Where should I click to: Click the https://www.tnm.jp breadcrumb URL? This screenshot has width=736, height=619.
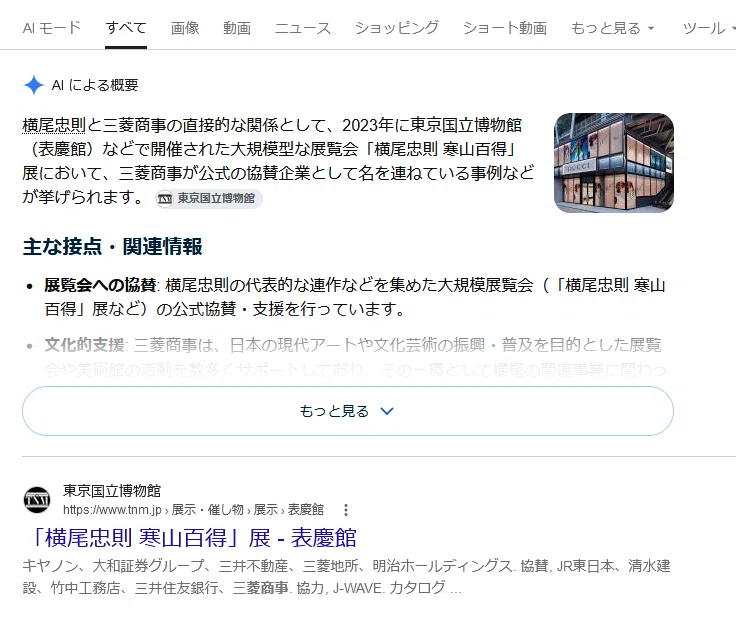coord(193,510)
